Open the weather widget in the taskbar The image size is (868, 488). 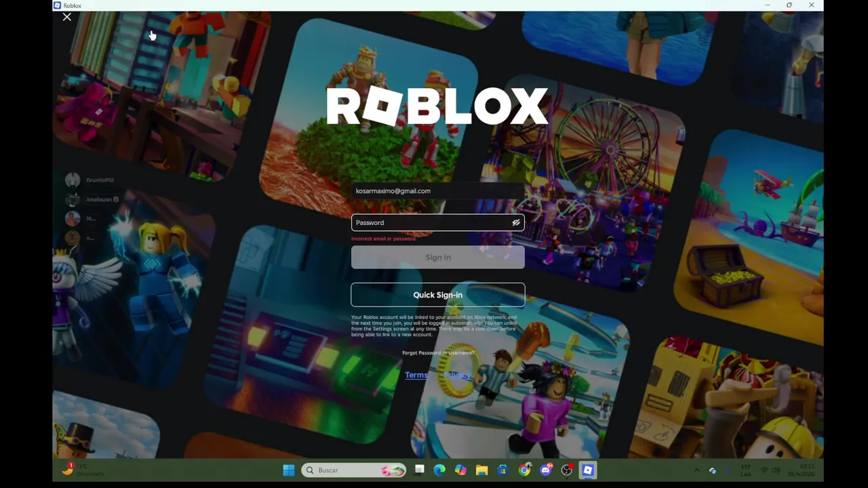click(x=85, y=470)
